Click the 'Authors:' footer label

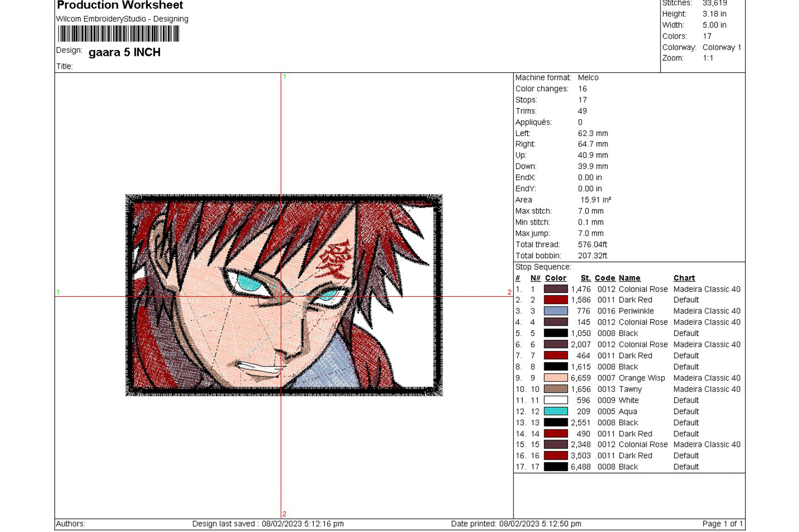coord(70,524)
